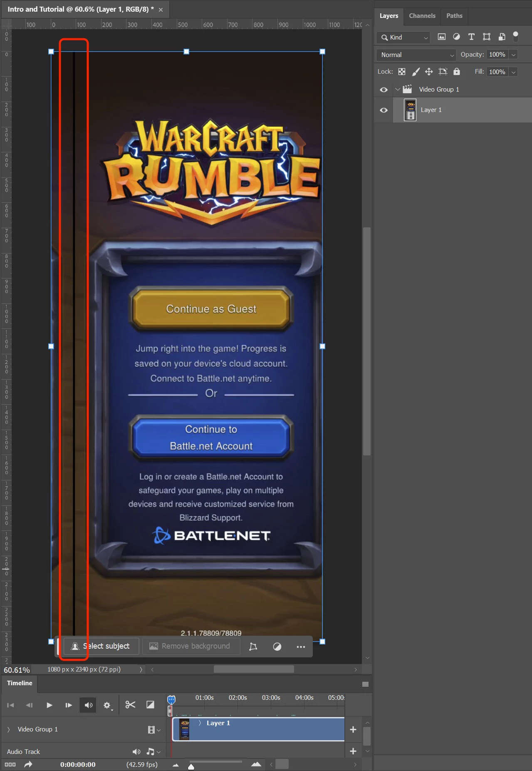Hide Layer 1 visibility eye
532x771 pixels.
click(384, 110)
